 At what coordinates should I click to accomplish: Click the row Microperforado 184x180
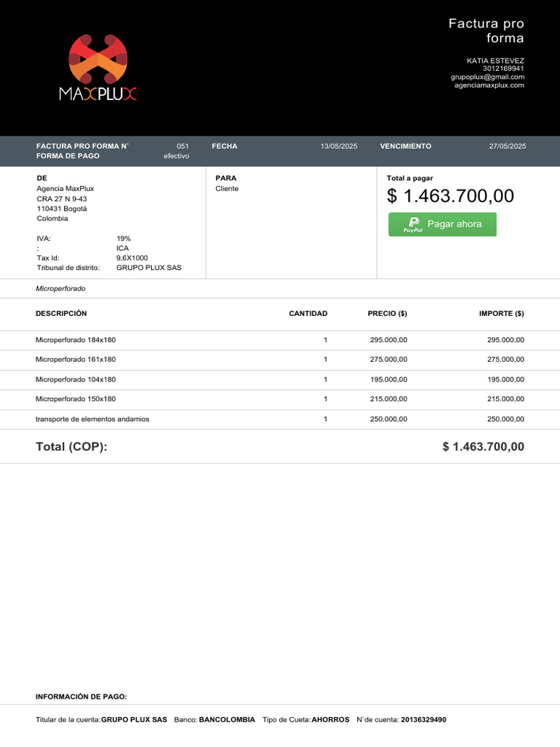pyautogui.click(x=280, y=340)
